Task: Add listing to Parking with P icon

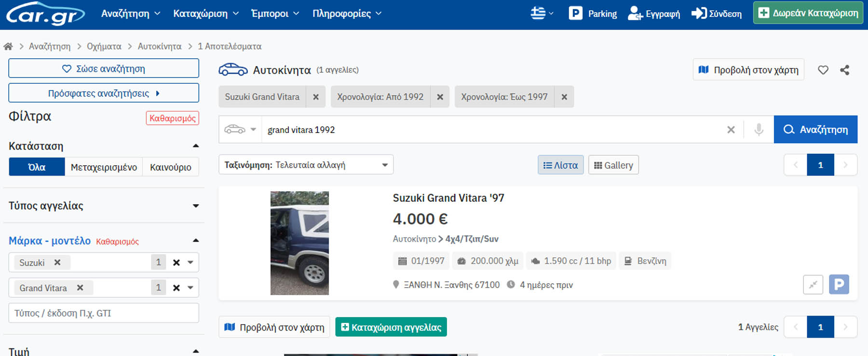Action: (839, 284)
